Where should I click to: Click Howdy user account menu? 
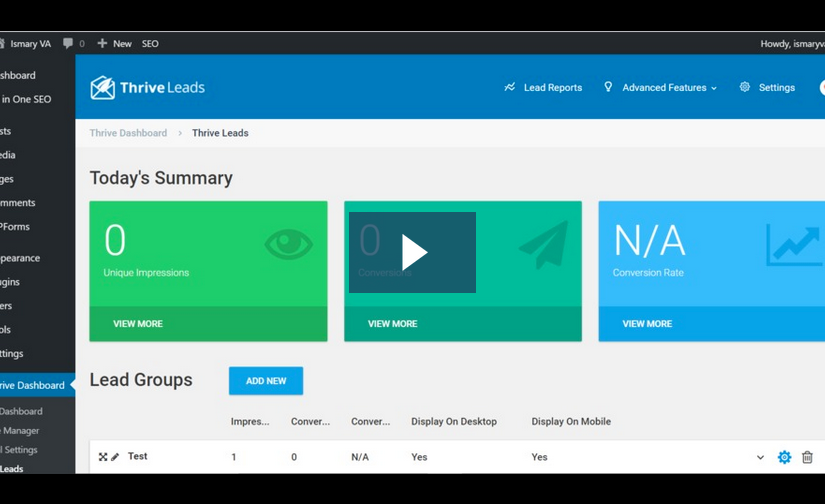tap(792, 44)
